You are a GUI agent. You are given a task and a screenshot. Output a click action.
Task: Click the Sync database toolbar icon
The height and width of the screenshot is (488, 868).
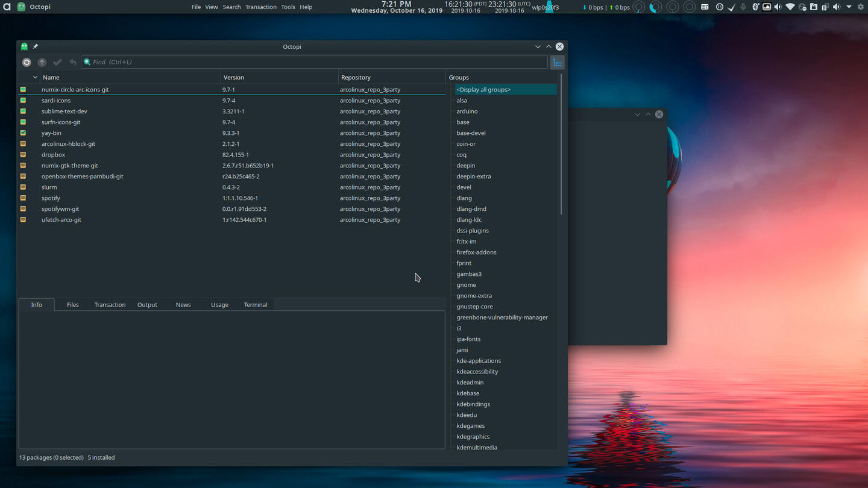point(27,62)
